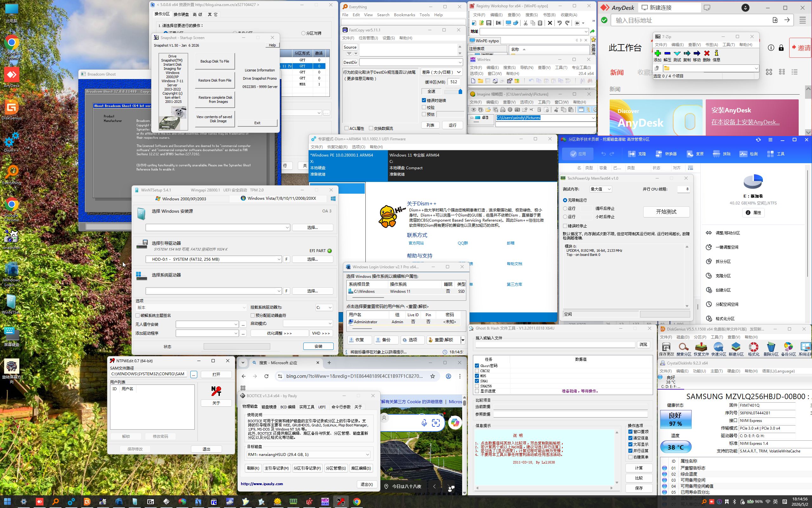Switch to the UEFI tab in BOOTICE

322,407
